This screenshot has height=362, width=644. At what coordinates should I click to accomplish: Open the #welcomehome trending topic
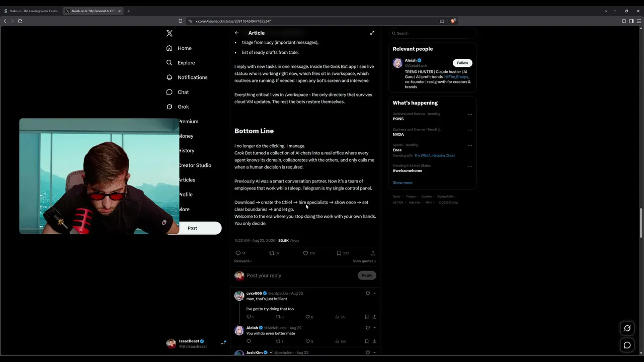(x=408, y=171)
